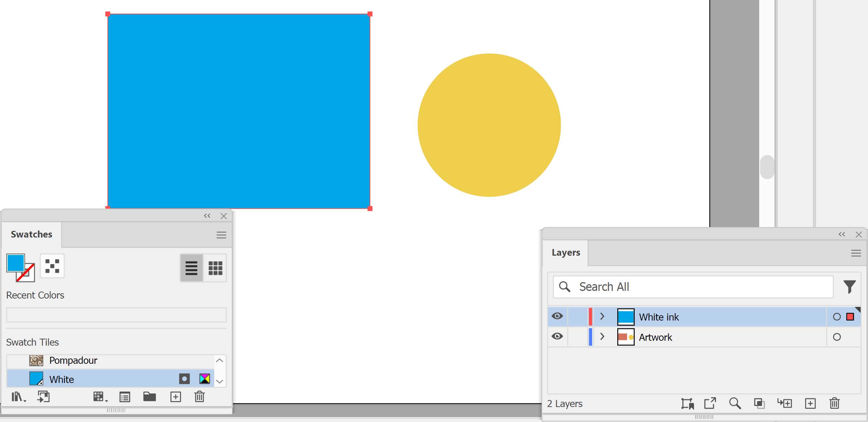
Task: Select the Artwork layer name
Action: [655, 337]
